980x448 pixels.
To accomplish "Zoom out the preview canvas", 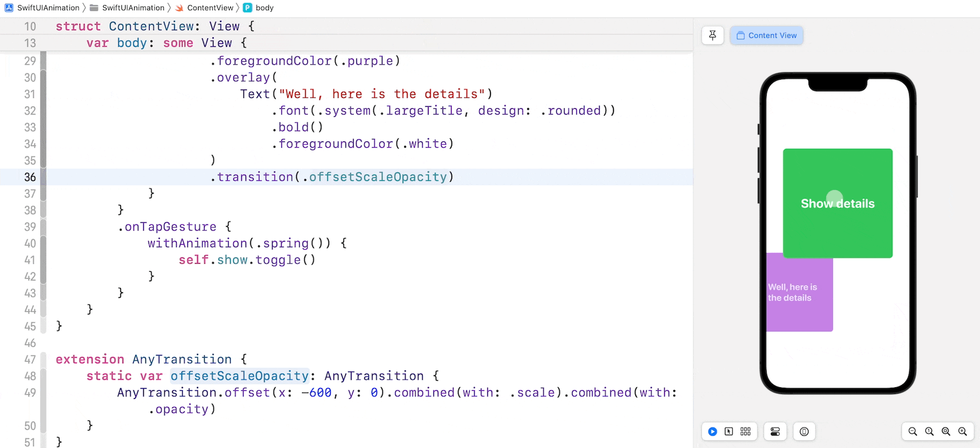I will tap(913, 432).
